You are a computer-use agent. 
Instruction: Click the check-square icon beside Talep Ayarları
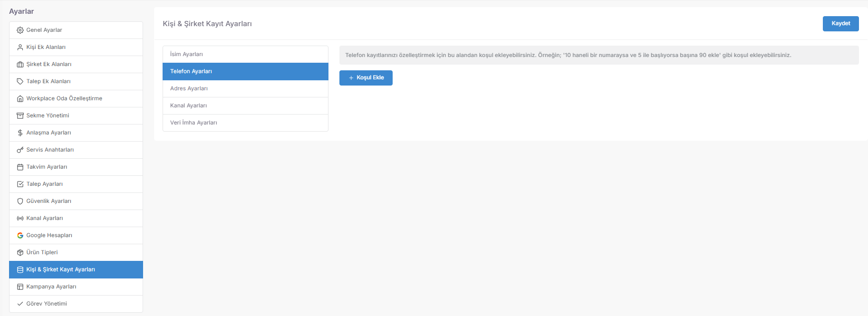[20, 184]
